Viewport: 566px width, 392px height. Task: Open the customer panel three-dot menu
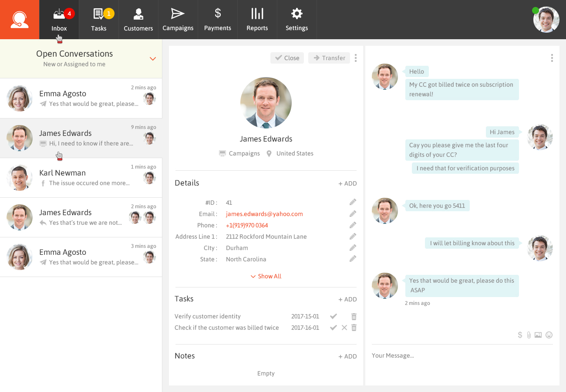pyautogui.click(x=356, y=58)
